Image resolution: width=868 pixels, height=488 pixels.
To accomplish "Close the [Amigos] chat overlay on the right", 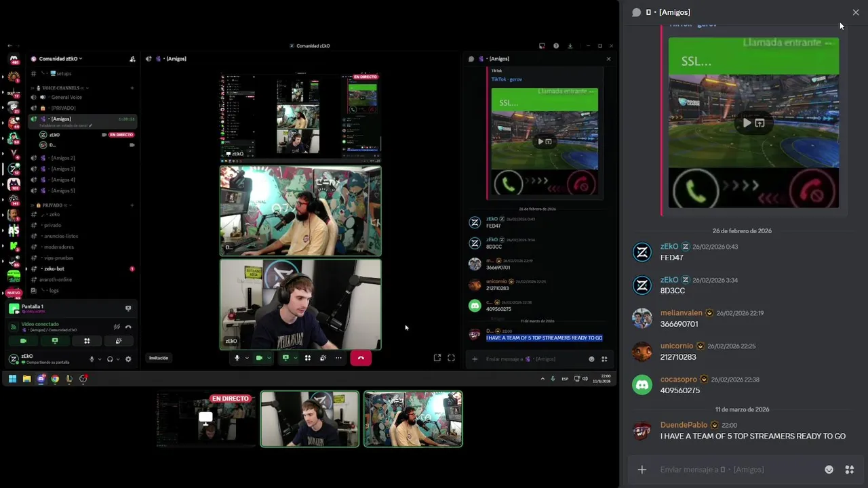I will pos(856,12).
